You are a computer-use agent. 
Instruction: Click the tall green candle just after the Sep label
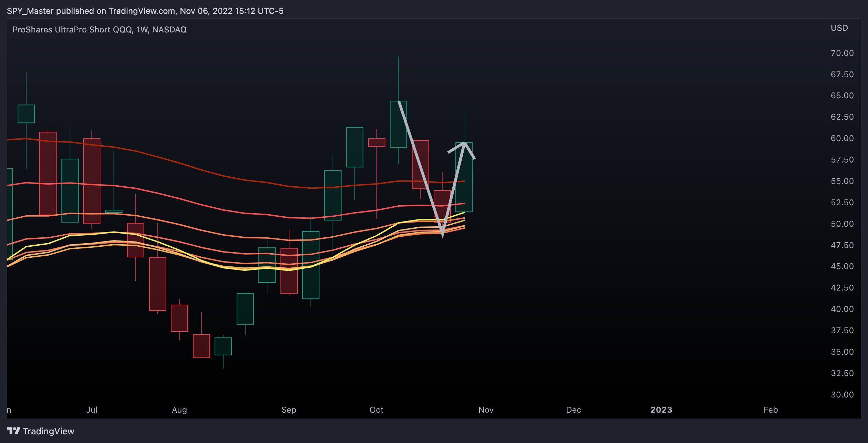pyautogui.click(x=311, y=265)
